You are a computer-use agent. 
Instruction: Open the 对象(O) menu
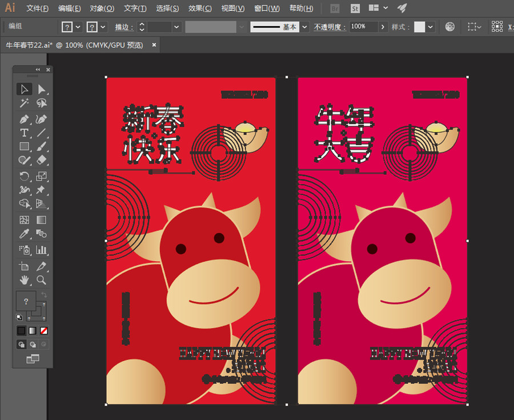tap(102, 8)
